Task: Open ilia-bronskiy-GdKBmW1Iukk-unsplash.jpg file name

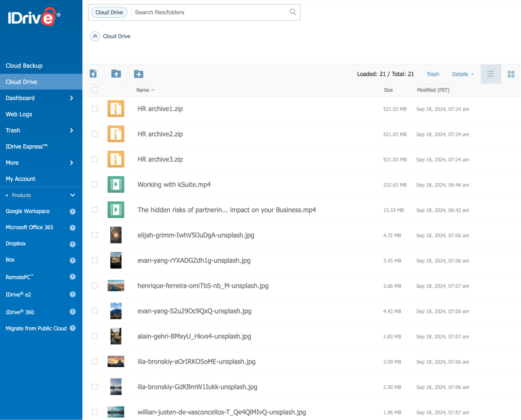Action: [197, 387]
